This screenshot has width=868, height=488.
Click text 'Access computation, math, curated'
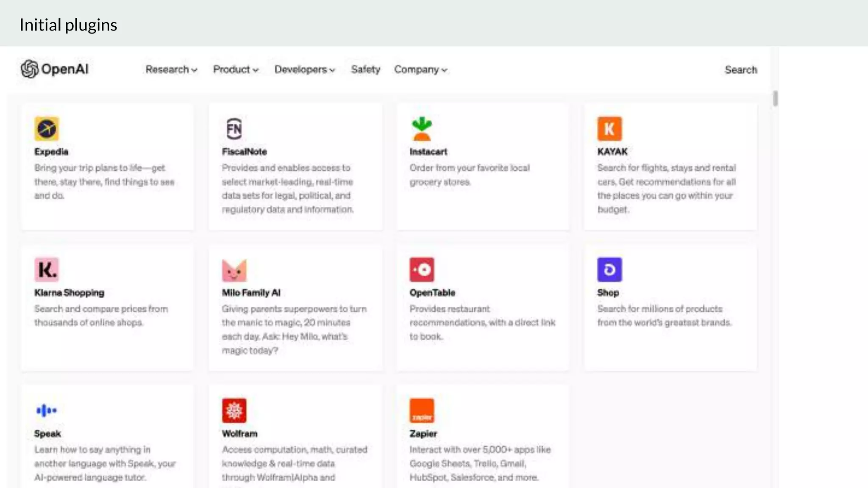pyautogui.click(x=295, y=449)
